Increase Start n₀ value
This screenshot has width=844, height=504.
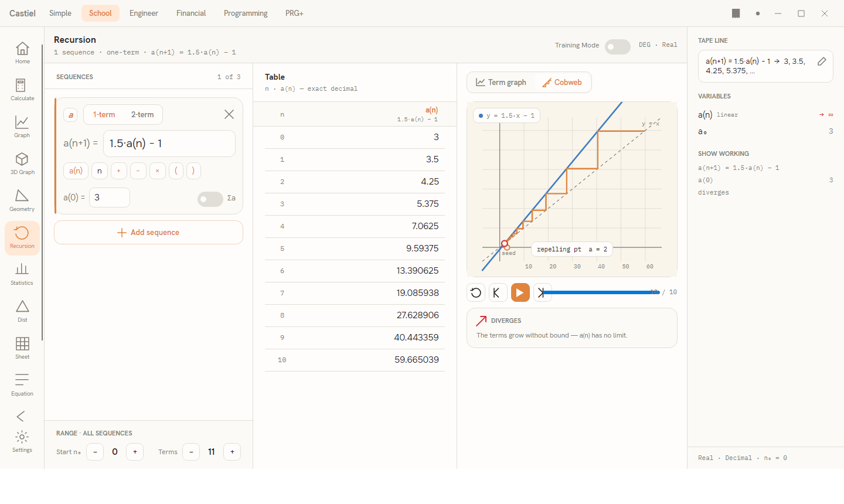point(135,452)
